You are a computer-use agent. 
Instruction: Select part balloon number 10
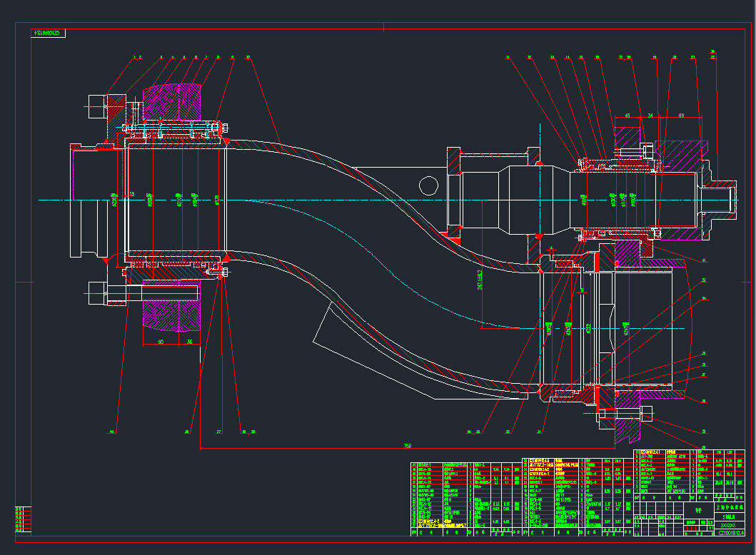pyautogui.click(x=248, y=57)
